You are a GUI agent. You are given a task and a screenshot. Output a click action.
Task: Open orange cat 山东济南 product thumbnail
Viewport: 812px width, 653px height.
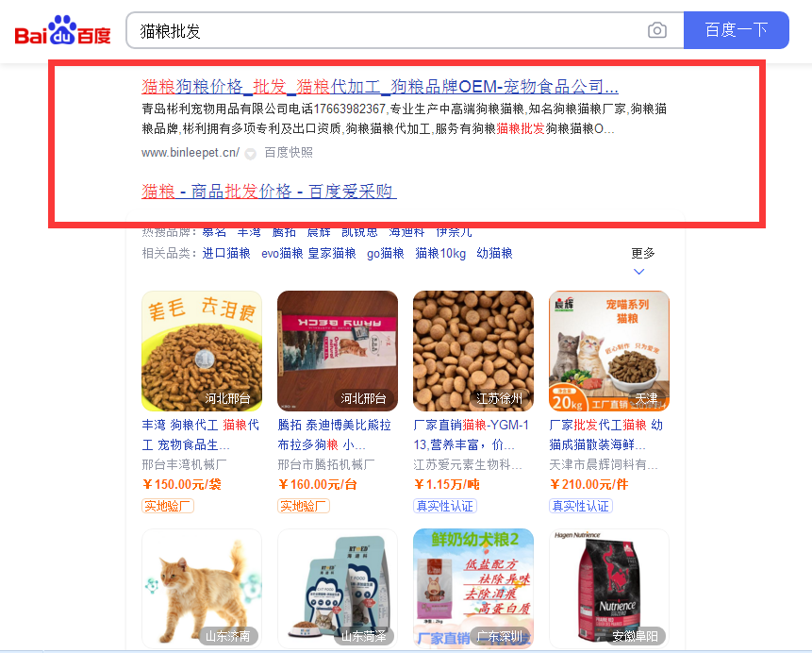tap(202, 589)
